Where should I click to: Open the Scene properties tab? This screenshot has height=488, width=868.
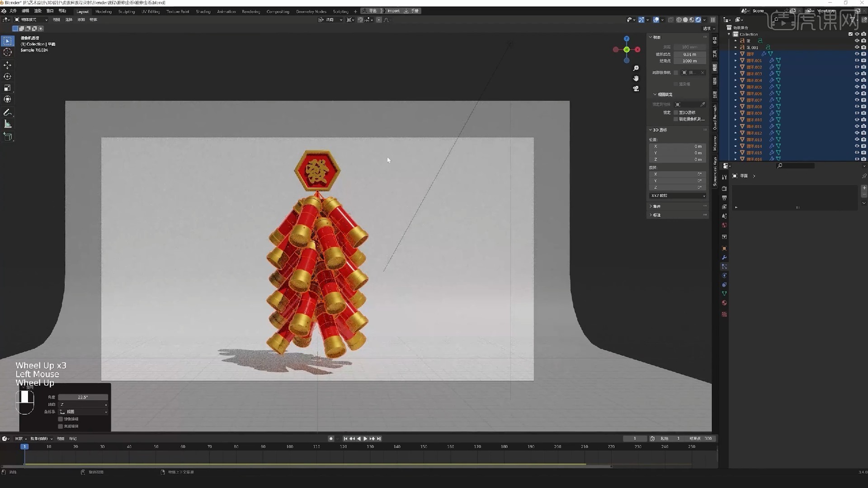tap(724, 216)
